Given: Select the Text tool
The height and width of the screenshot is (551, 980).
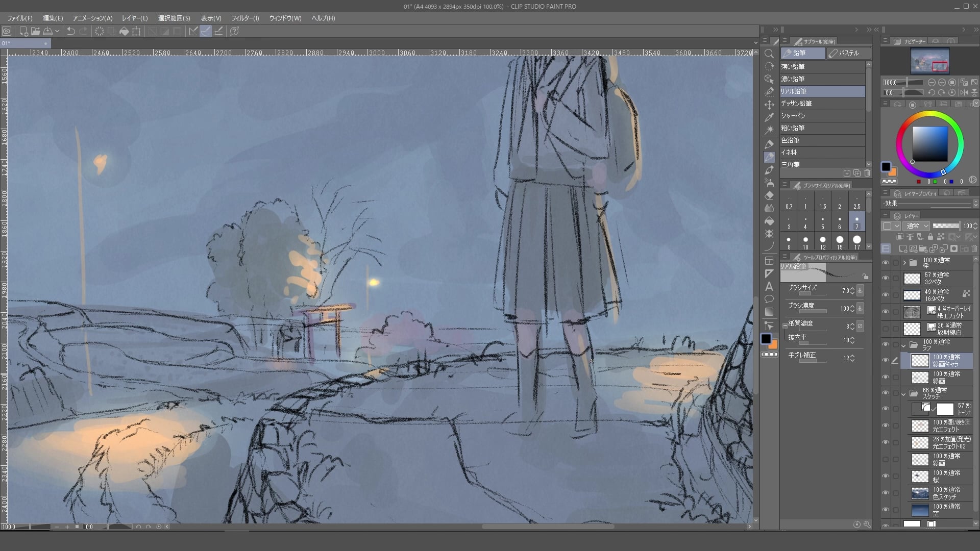Looking at the screenshot, I should (x=769, y=287).
